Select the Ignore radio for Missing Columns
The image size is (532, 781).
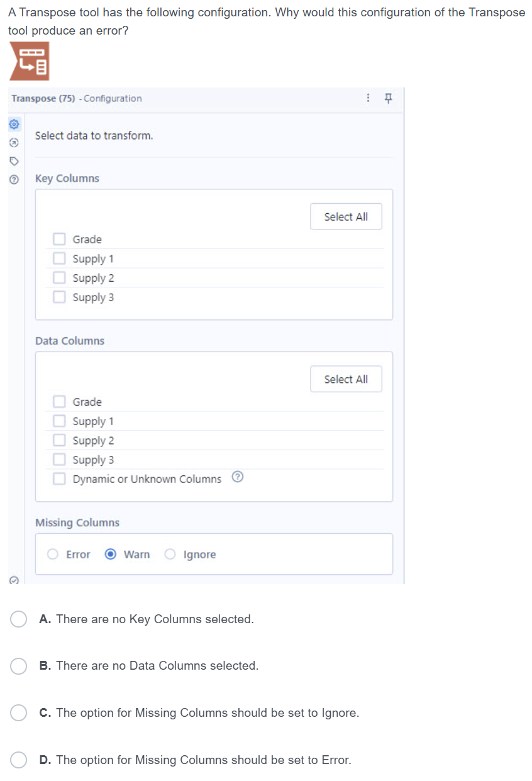pos(170,554)
